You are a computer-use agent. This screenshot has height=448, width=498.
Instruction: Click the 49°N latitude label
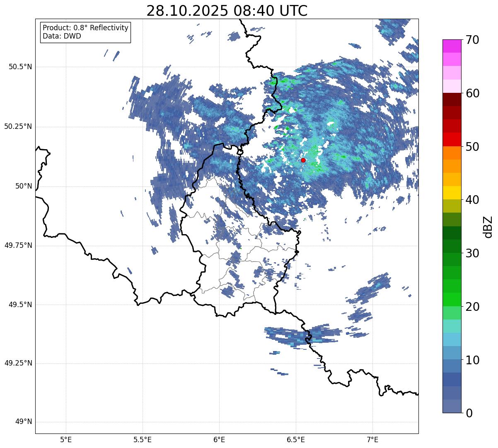coord(24,422)
